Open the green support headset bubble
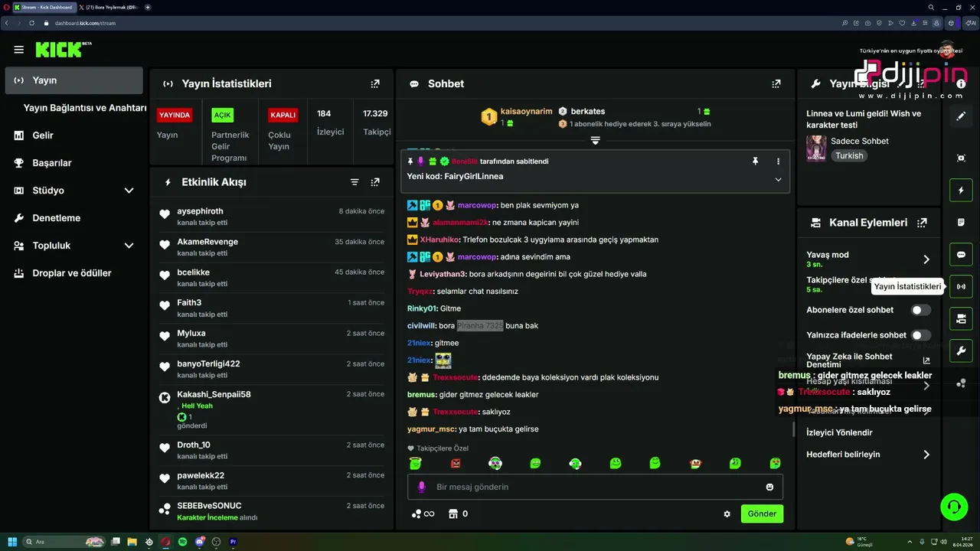Screen dimensions: 980x551 pos(954,507)
